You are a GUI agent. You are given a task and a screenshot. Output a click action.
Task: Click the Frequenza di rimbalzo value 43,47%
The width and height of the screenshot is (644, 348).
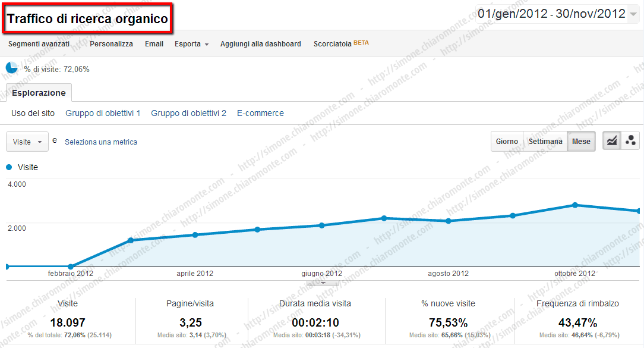coord(577,322)
